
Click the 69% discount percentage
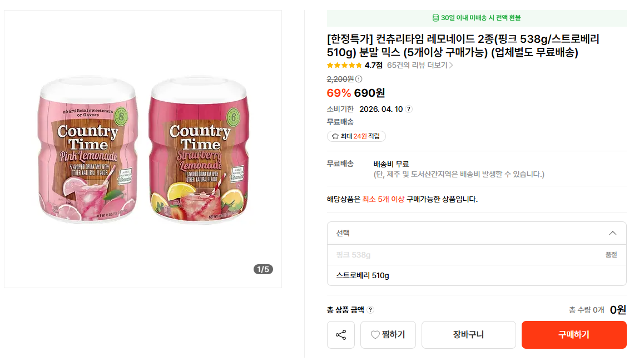click(x=339, y=93)
